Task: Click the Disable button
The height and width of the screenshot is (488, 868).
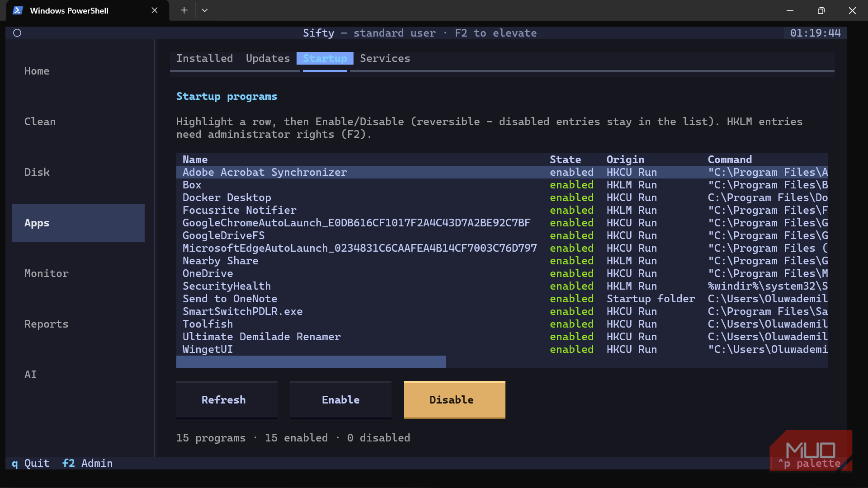Action: pyautogui.click(x=455, y=400)
